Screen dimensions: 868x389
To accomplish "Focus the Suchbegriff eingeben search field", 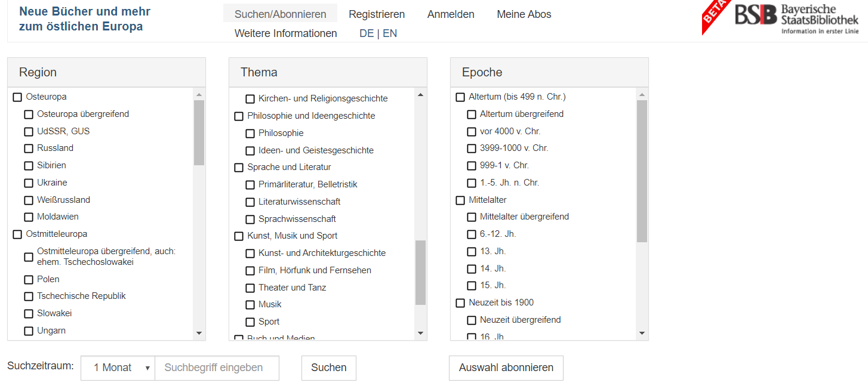I will pyautogui.click(x=217, y=368).
